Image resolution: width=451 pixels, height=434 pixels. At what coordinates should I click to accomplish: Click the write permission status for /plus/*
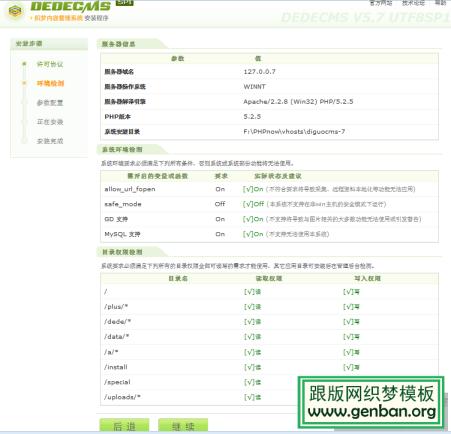(x=352, y=307)
